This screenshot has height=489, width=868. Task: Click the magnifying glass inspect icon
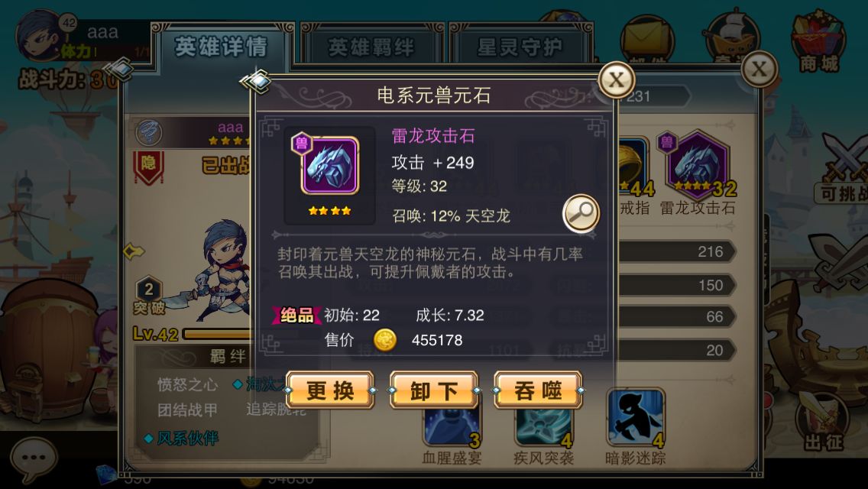click(x=581, y=213)
